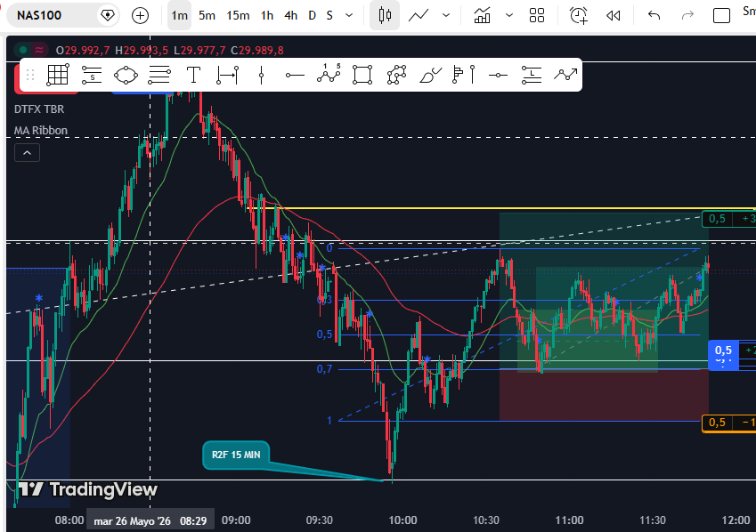The height and width of the screenshot is (532, 756).
Task: Open the Indicators menu icon
Action: tap(482, 15)
